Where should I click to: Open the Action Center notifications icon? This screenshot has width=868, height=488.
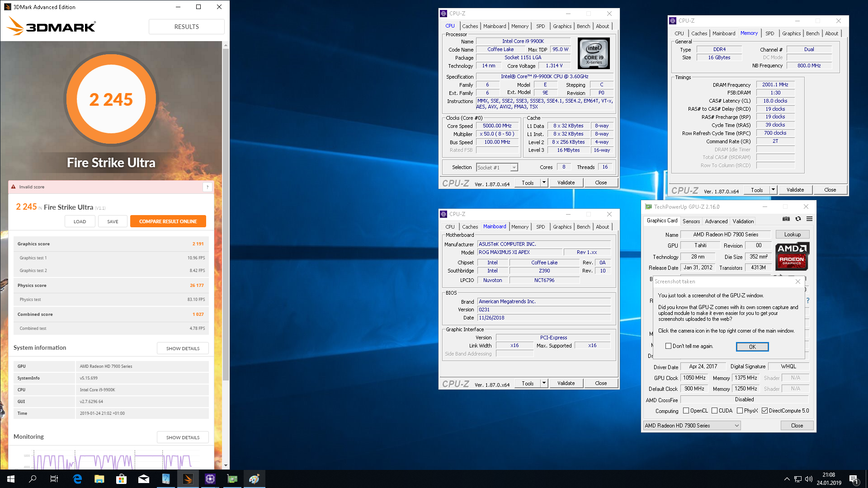click(x=854, y=479)
